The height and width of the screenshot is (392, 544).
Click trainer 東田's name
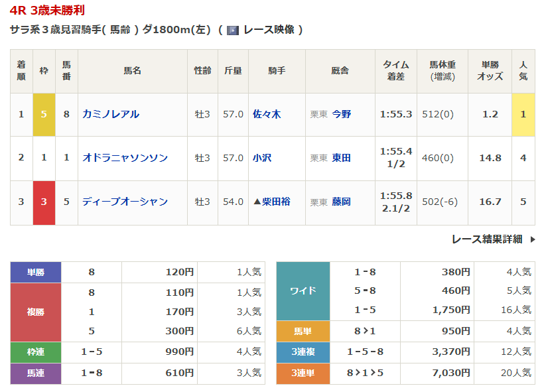(342, 158)
